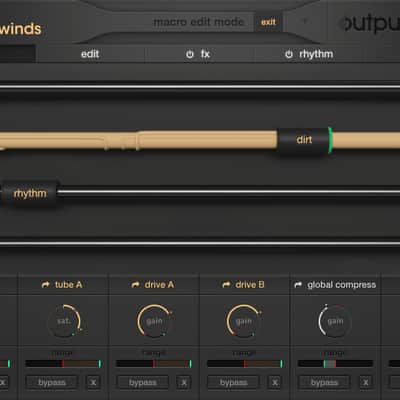The height and width of the screenshot is (400, 400).
Task: Remove drive B with its X button
Action: [275, 383]
